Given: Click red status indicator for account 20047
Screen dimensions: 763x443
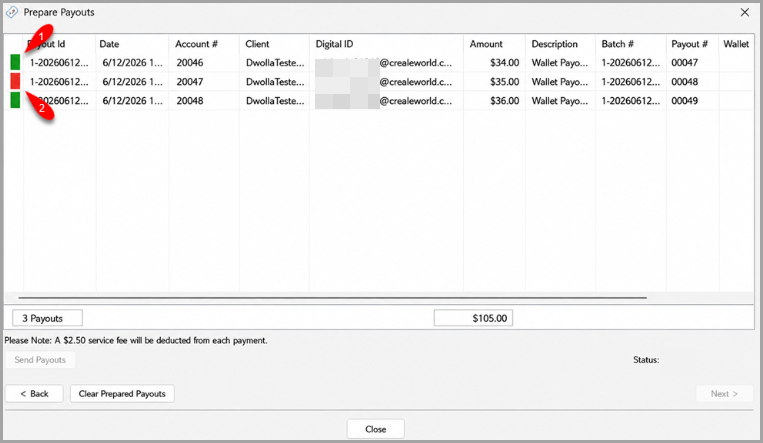Looking at the screenshot, I should [x=15, y=81].
